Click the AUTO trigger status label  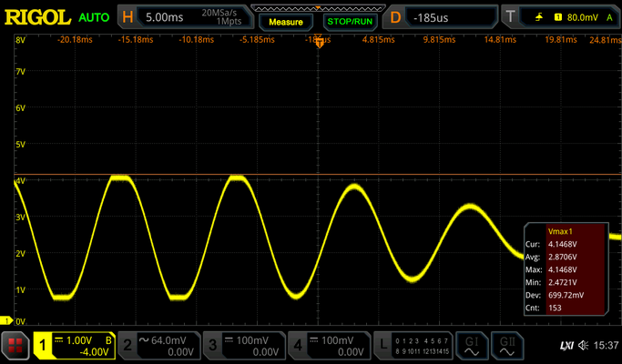[94, 17]
